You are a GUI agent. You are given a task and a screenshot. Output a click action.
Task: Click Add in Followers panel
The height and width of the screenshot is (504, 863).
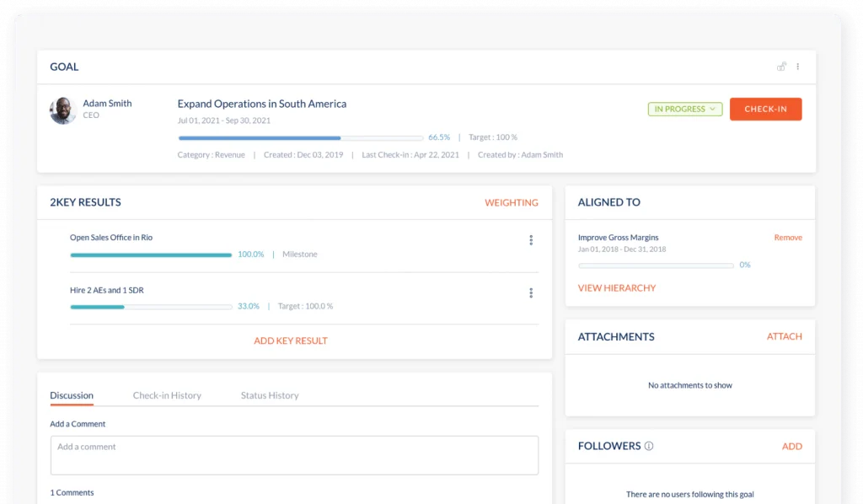click(x=792, y=446)
